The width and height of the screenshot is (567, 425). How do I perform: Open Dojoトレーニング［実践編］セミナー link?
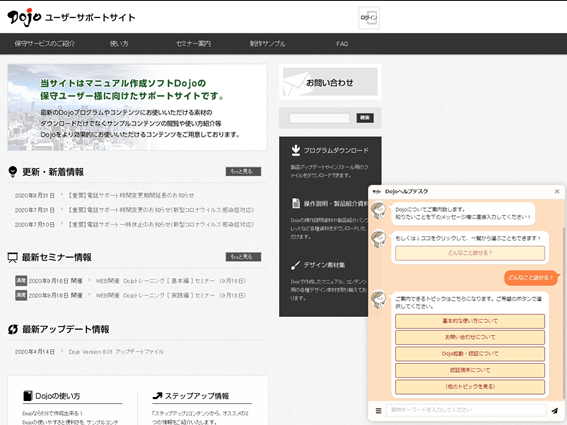pyautogui.click(x=171, y=295)
